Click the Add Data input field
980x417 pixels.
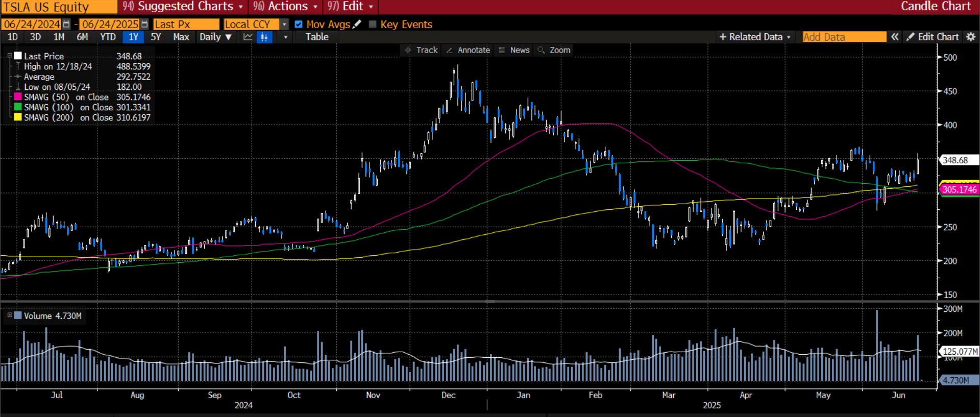tap(844, 37)
